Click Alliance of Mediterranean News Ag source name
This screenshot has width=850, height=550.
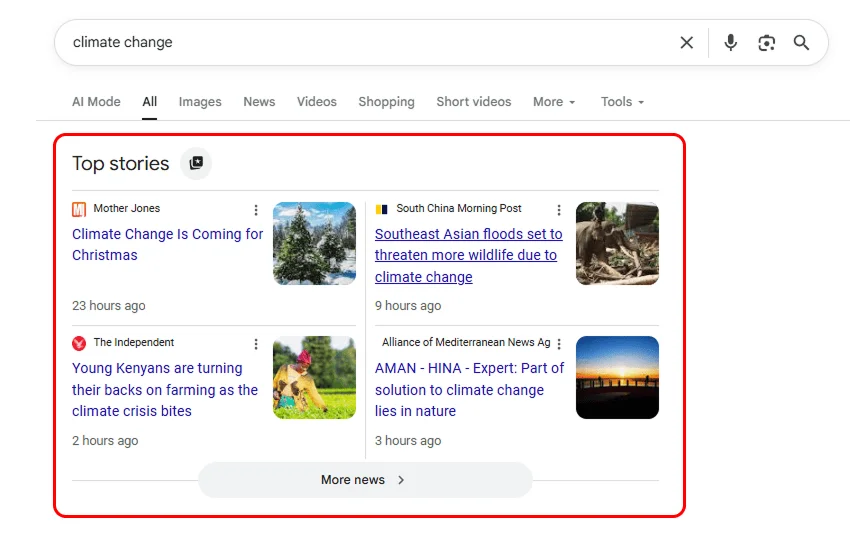coord(466,342)
